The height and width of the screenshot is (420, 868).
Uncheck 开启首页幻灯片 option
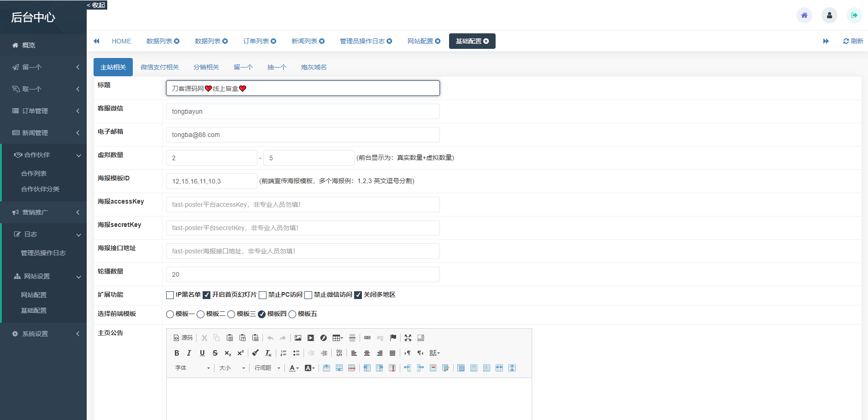[x=207, y=295]
